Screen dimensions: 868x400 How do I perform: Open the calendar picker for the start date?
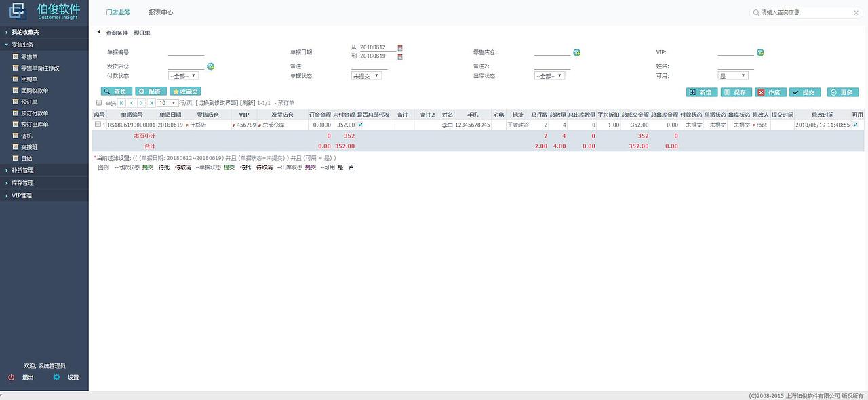[400, 47]
